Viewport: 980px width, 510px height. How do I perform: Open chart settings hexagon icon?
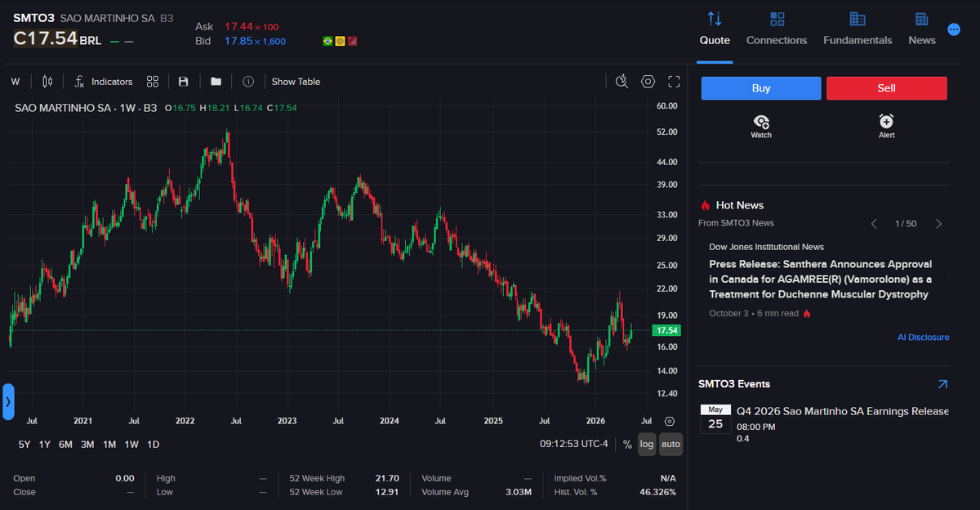tap(648, 81)
